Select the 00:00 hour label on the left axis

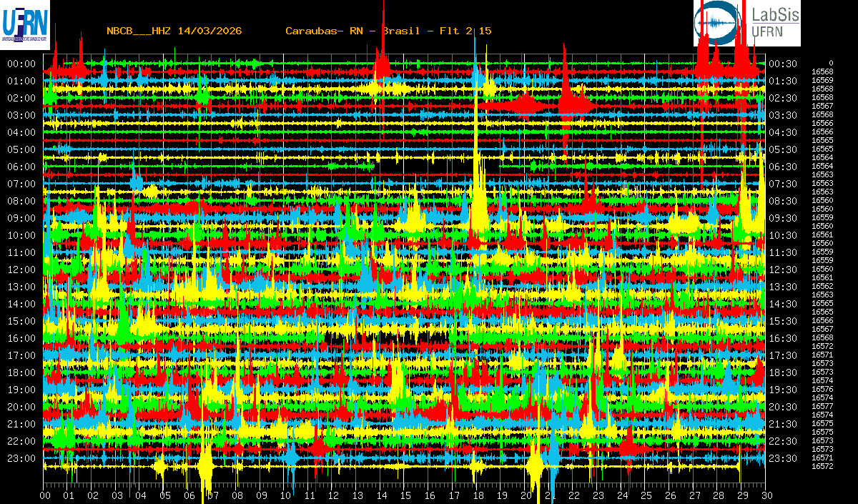click(x=21, y=64)
